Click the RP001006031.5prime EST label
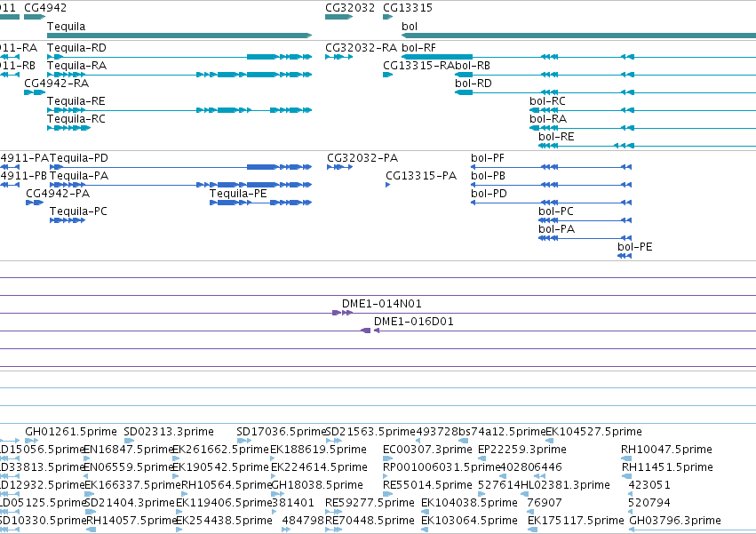 click(x=442, y=467)
